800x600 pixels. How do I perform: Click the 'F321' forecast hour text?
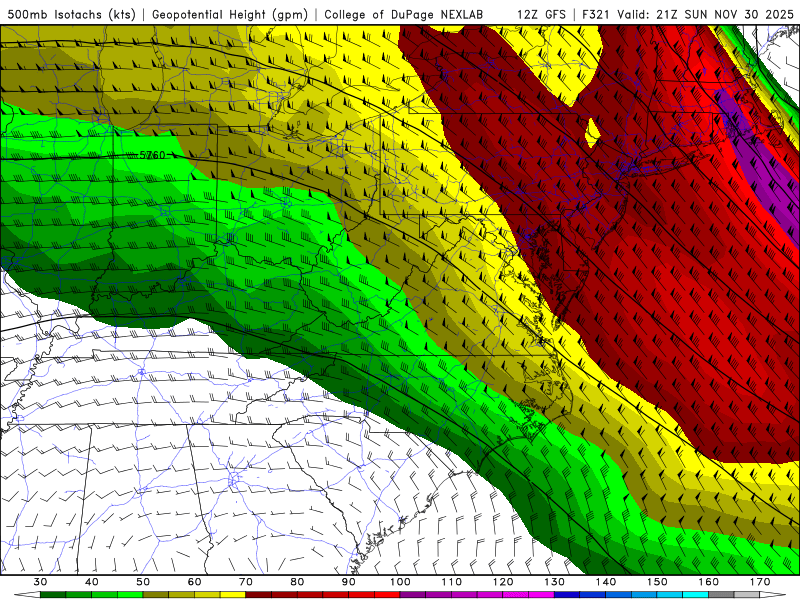tap(595, 14)
